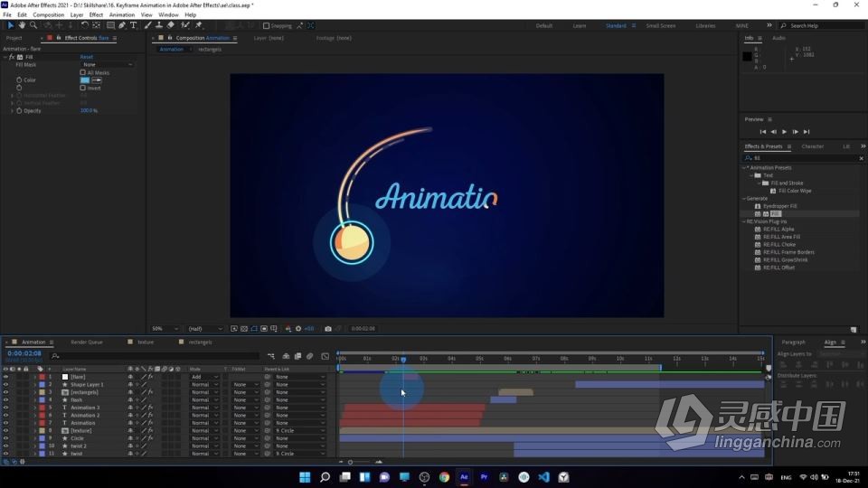Image resolution: width=868 pixels, height=488 pixels.
Task: Select the Zoom magnifier tool
Action: click(x=33, y=25)
